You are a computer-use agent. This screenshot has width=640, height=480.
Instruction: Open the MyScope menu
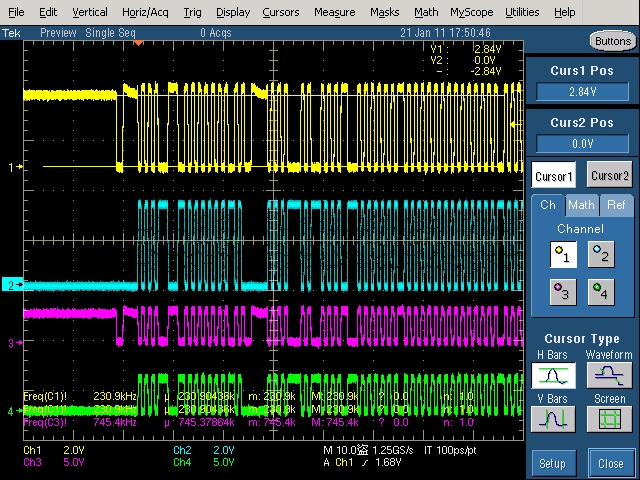coord(472,12)
